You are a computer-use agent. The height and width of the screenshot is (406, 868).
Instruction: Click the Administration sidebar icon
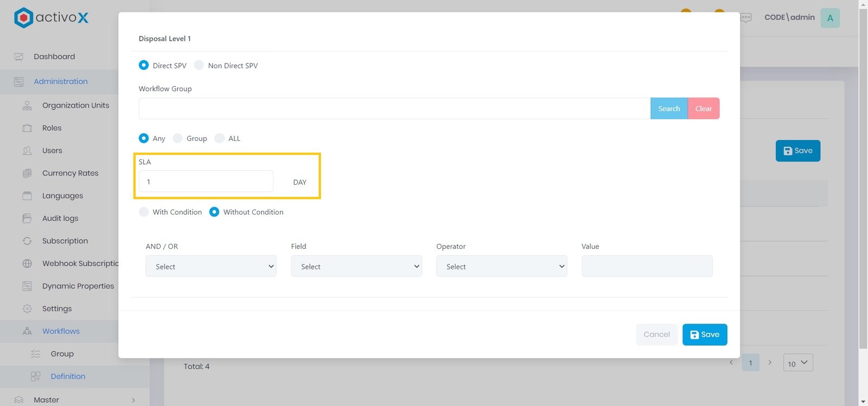[x=19, y=82]
